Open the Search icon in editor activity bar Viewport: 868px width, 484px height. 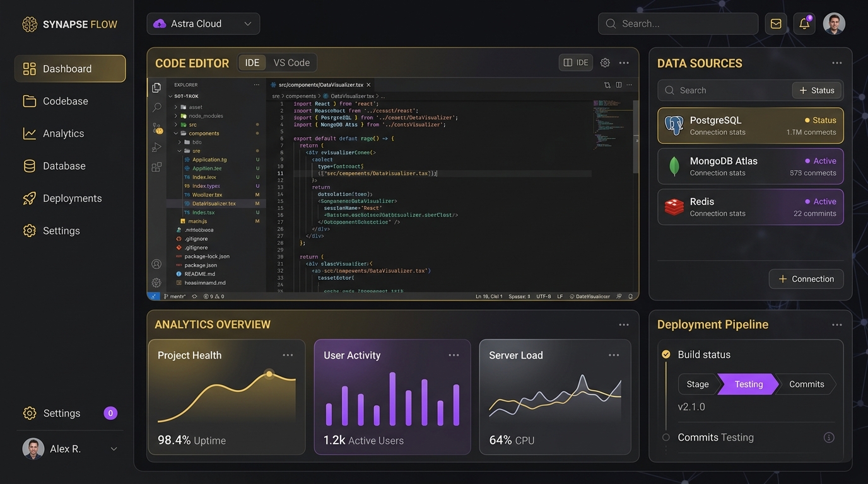pos(156,108)
